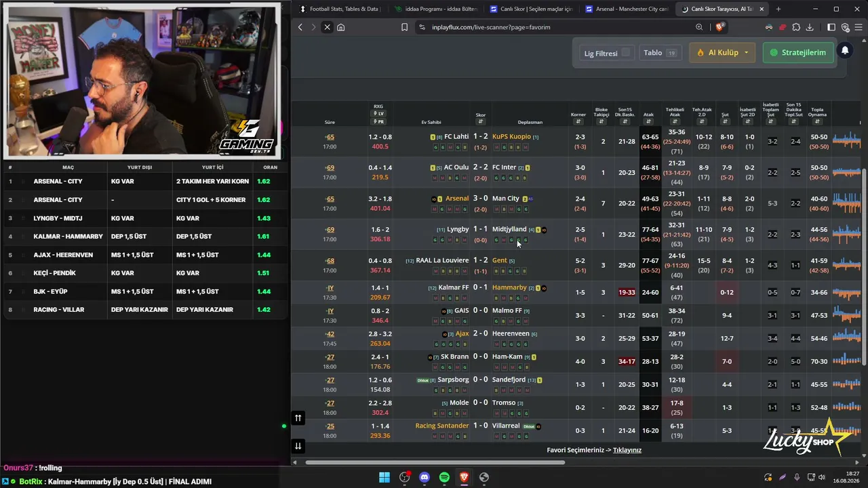Click the SK Brann team name
Viewport: 868px width, 488px height.
[455, 357]
